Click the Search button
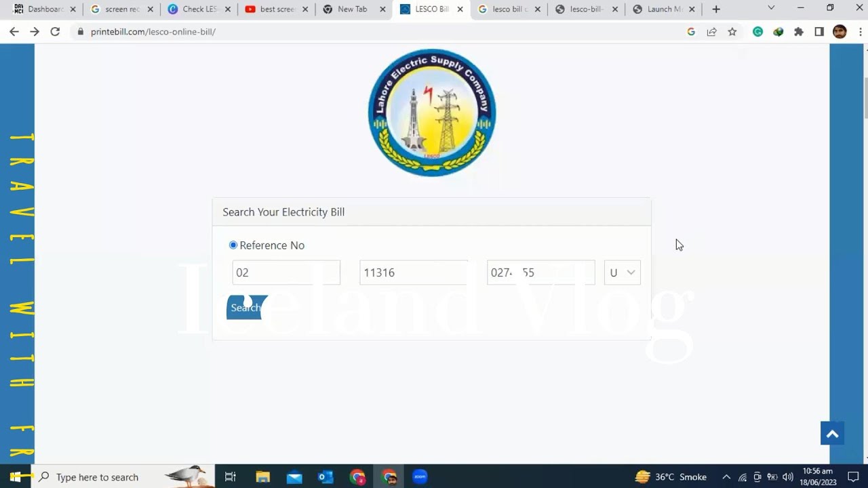Image resolution: width=868 pixels, height=488 pixels. point(246,308)
